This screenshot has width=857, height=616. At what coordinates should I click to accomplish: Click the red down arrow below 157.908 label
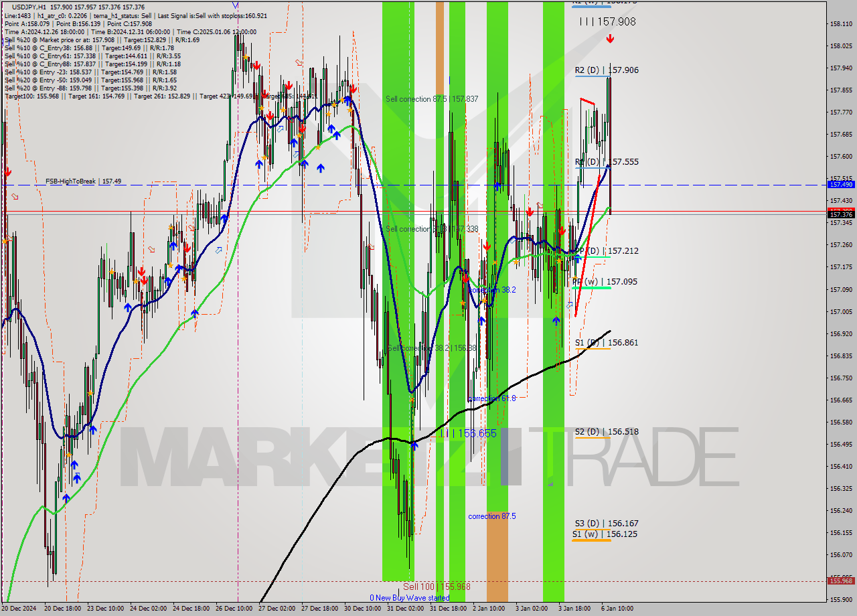pyautogui.click(x=611, y=39)
